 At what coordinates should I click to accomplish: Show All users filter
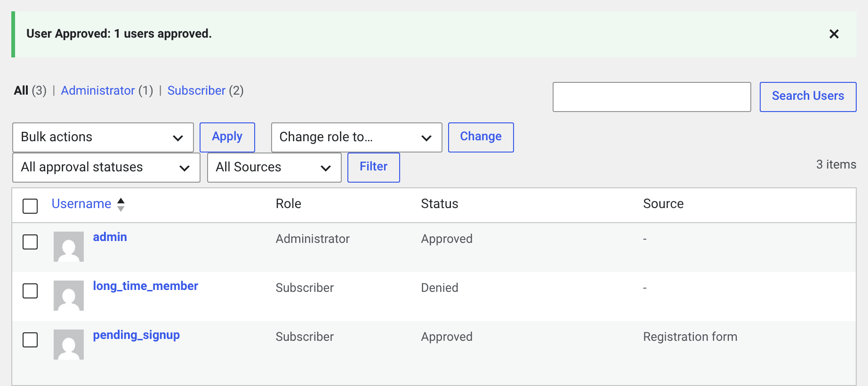click(x=21, y=90)
